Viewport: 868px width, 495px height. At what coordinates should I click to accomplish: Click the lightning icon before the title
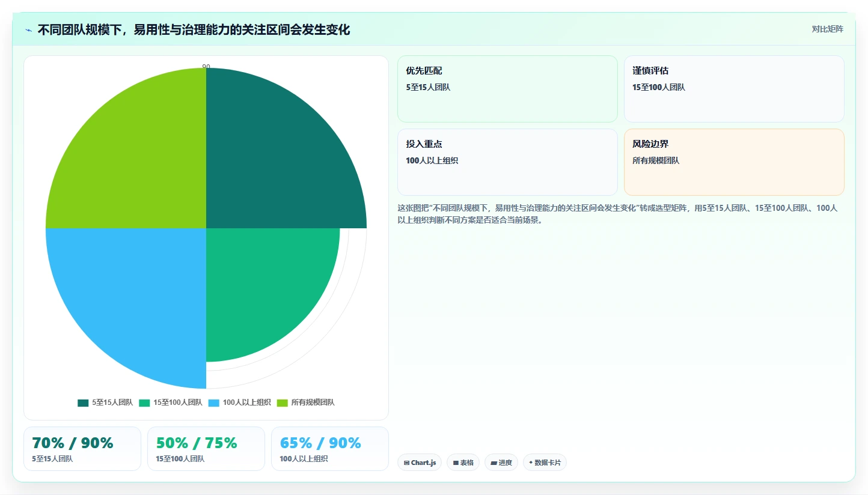28,30
